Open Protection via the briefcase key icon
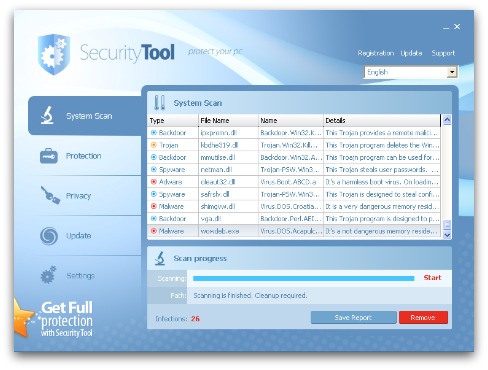Image resolution: width=488 pixels, height=370 pixels. pyautogui.click(x=49, y=156)
